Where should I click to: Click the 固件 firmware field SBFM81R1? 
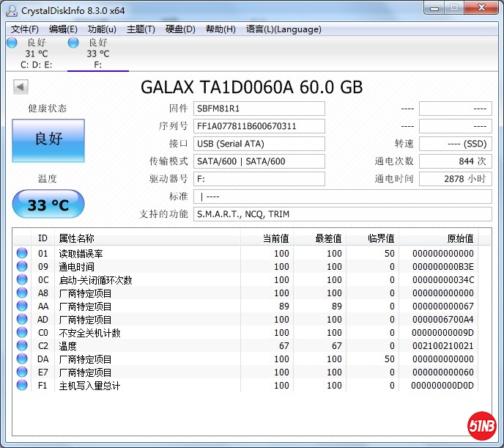(x=259, y=109)
